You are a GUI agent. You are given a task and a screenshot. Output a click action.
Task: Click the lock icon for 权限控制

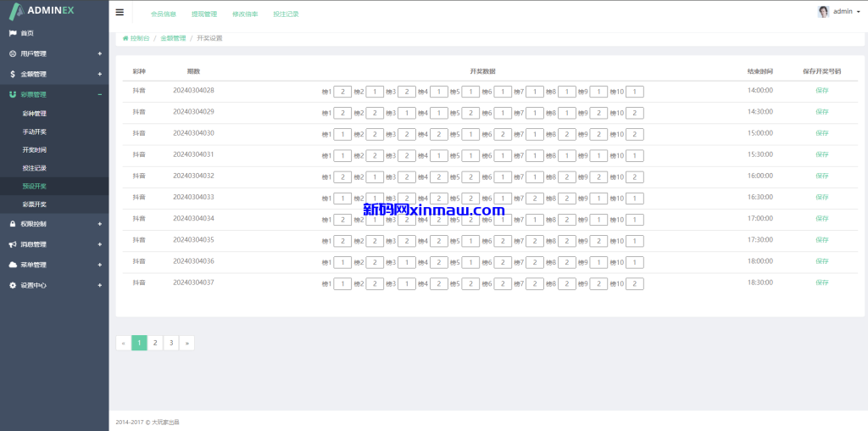[13, 224]
